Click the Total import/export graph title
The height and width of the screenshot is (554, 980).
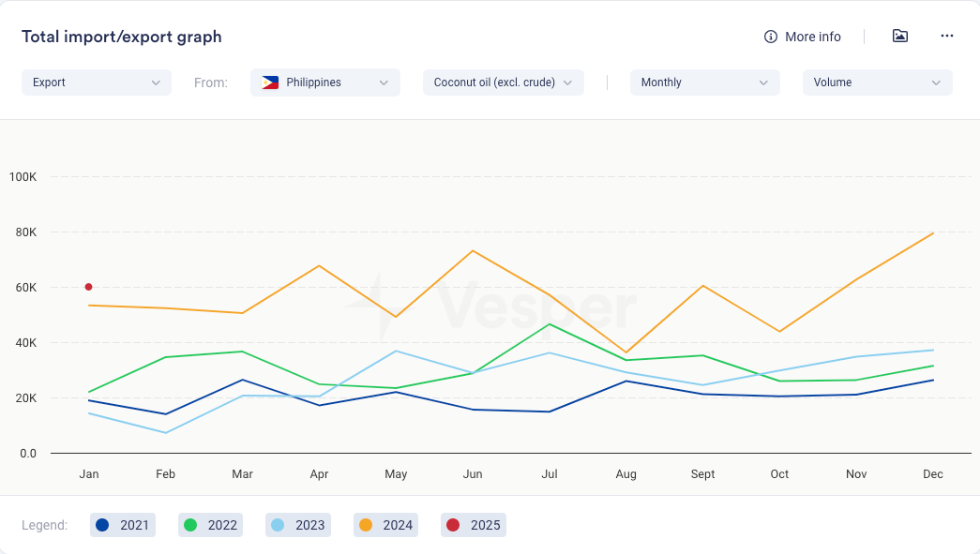click(x=122, y=37)
